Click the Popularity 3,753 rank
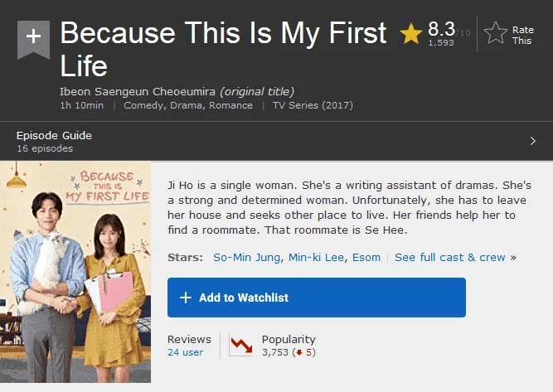The width and height of the screenshot is (553, 392). (x=275, y=352)
